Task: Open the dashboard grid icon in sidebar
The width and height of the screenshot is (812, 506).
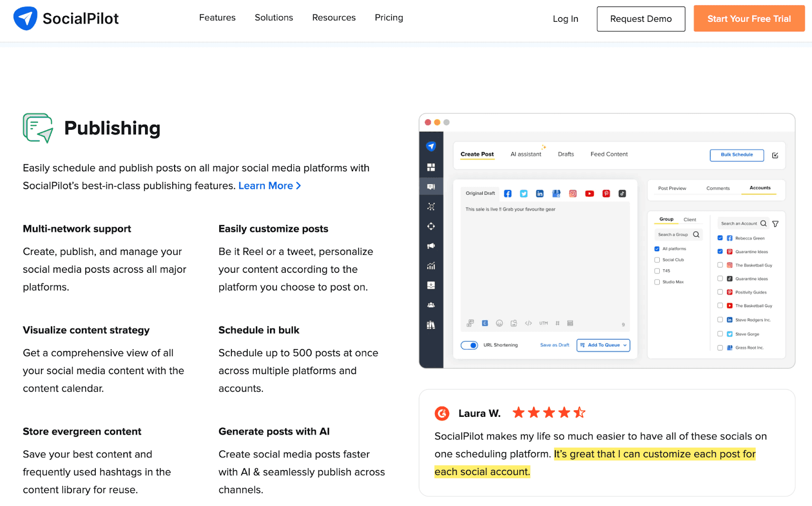Action: (431, 167)
